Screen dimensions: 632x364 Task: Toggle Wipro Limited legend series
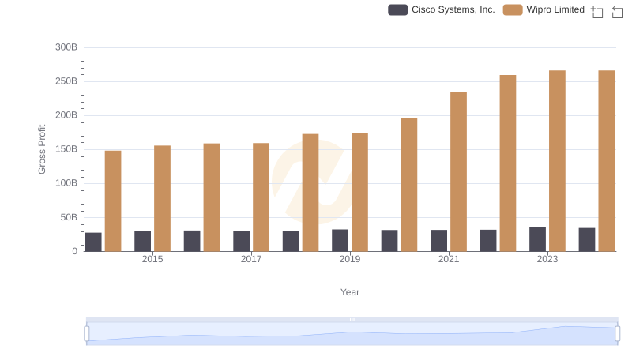[544, 9]
